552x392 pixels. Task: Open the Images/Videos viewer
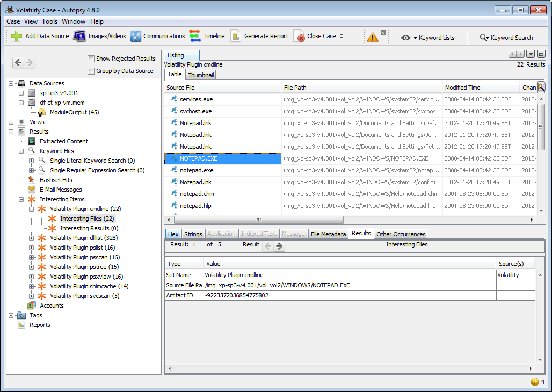[79, 37]
